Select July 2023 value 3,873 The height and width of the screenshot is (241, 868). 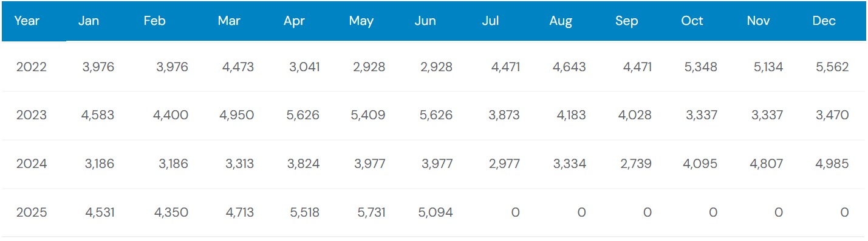pos(504,115)
